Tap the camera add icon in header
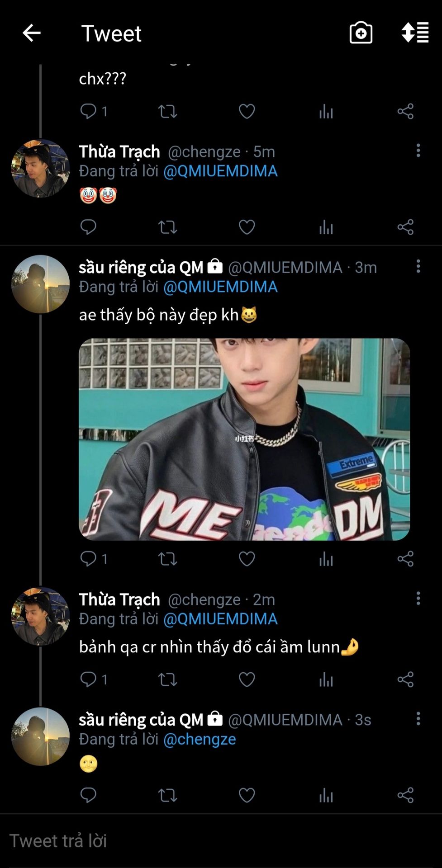Screen dimensions: 442x868 361,33
